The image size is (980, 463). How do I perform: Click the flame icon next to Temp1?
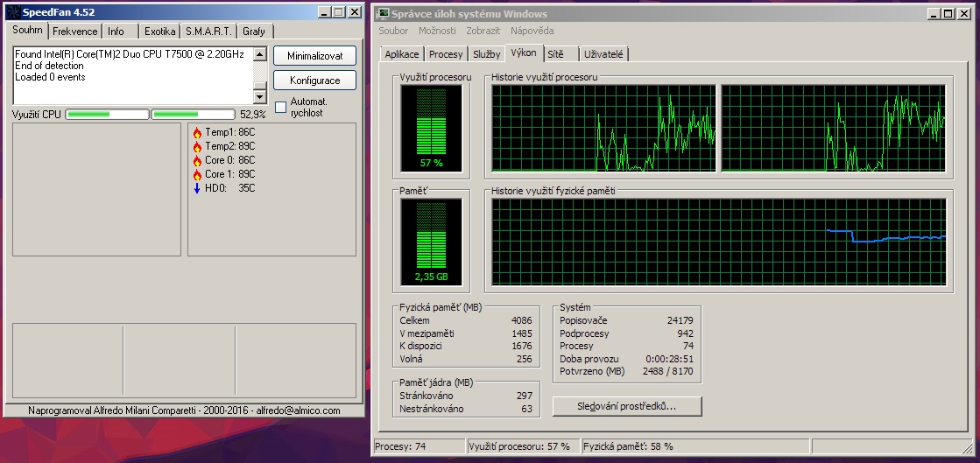click(x=197, y=133)
